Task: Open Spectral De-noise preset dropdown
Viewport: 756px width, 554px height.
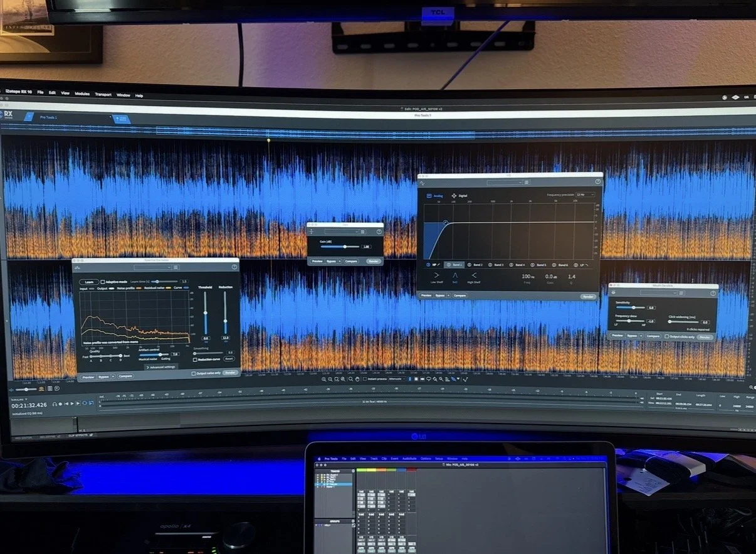Action: click(152, 267)
